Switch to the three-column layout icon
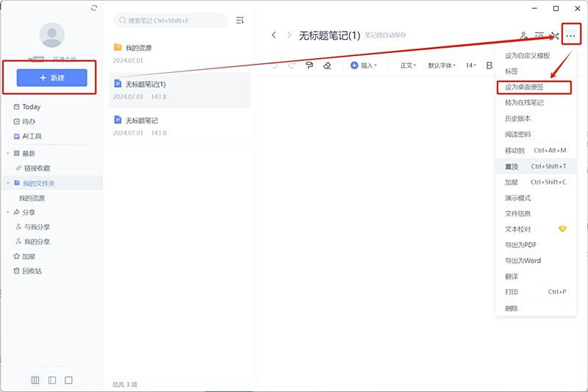 [35, 380]
